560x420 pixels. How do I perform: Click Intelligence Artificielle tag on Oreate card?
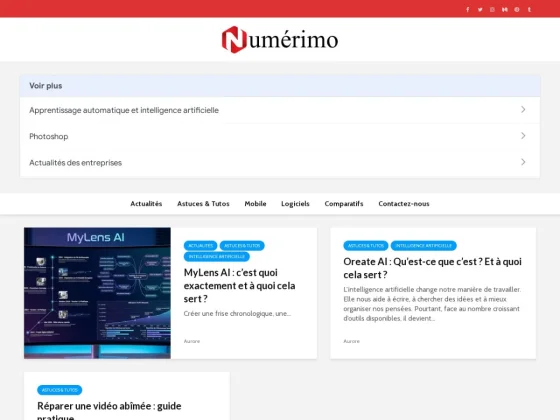(424, 246)
